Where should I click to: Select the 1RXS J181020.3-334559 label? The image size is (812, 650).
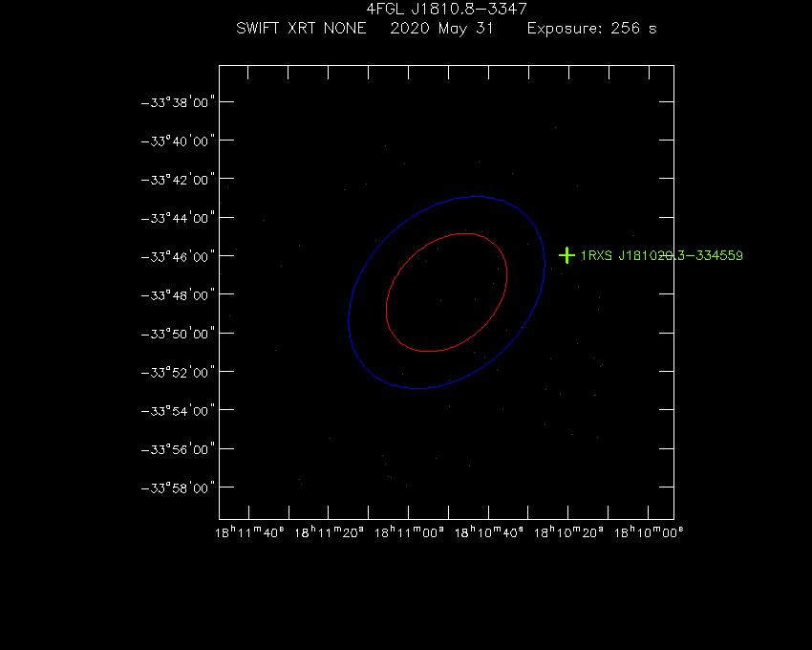pos(661,255)
